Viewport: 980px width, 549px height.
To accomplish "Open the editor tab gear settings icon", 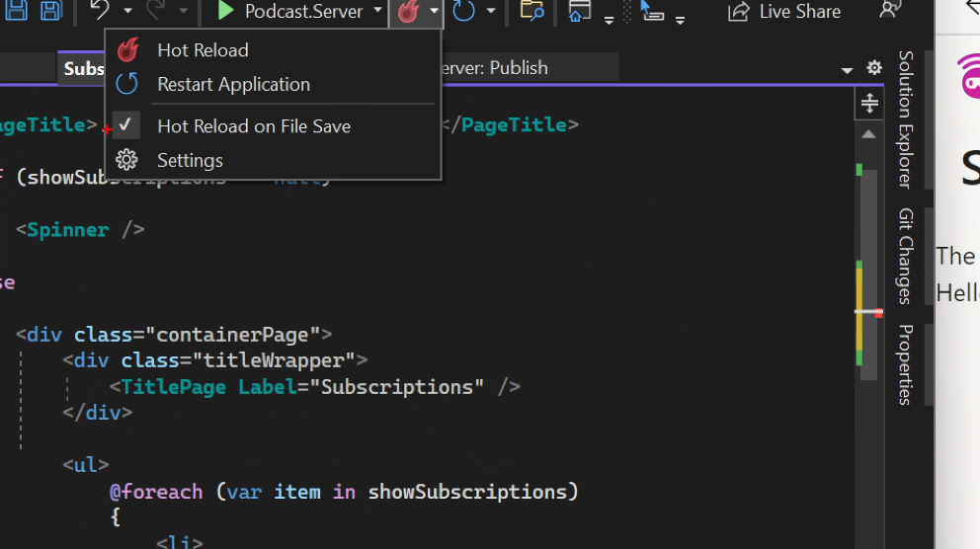I will pos(874,68).
